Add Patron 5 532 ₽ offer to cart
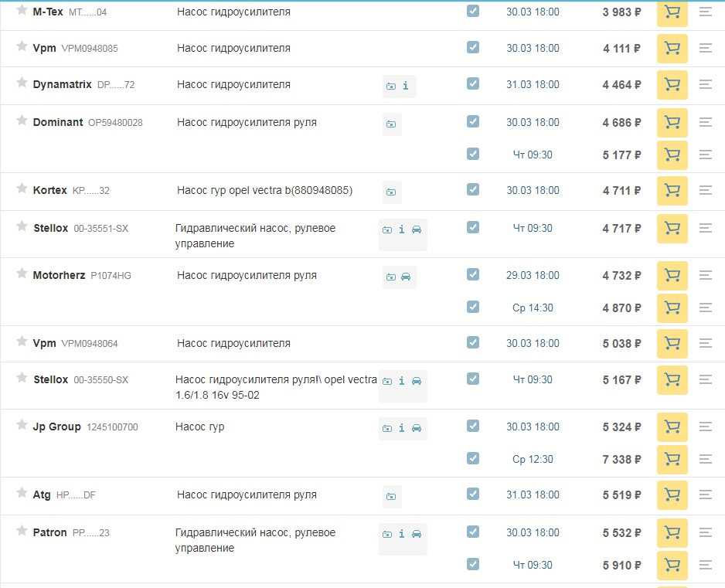 (672, 533)
